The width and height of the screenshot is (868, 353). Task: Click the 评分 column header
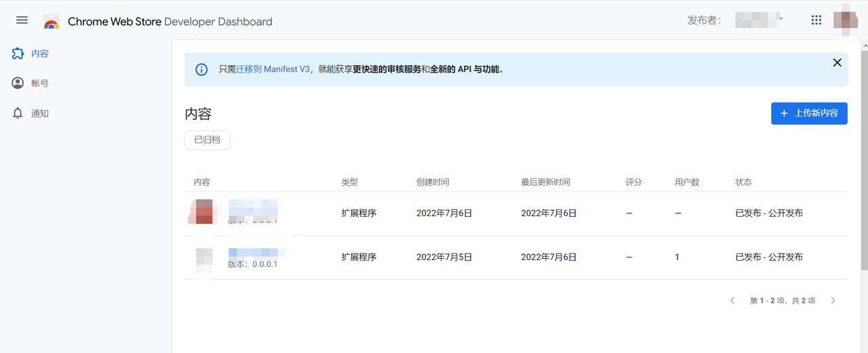tap(634, 182)
